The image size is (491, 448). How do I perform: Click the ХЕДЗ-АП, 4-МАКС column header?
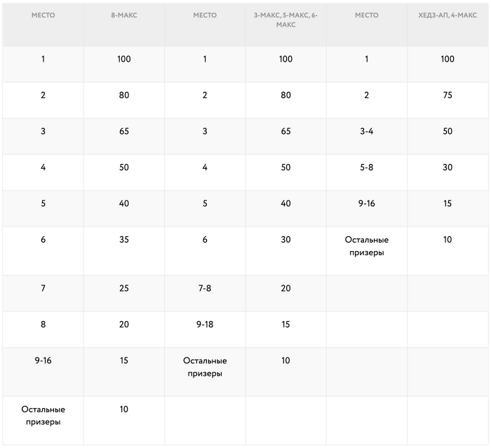(448, 15)
